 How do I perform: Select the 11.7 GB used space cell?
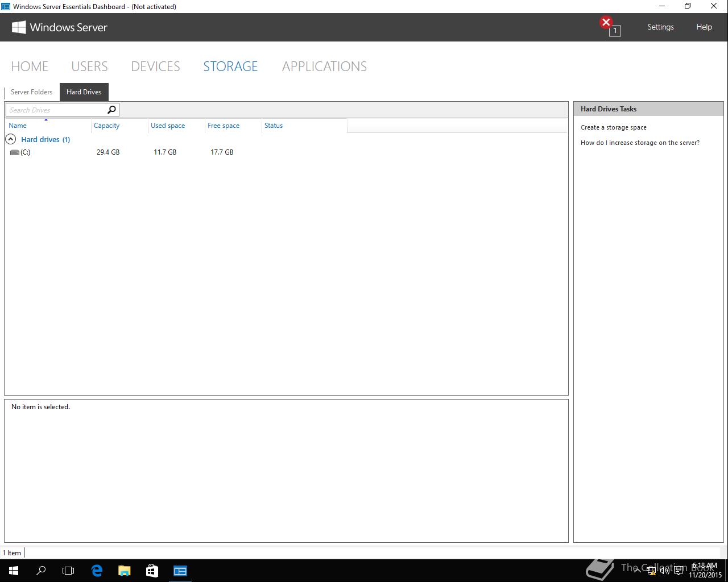pos(165,152)
